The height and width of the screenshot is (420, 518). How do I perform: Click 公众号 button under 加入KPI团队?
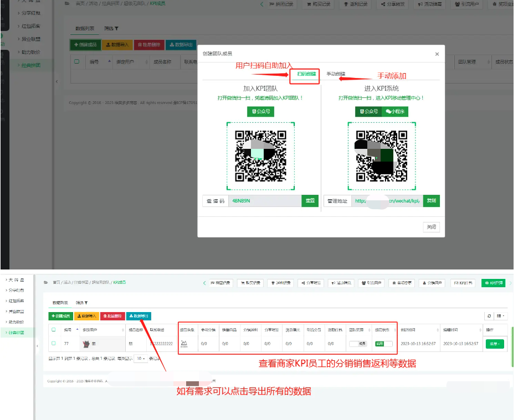click(x=260, y=112)
